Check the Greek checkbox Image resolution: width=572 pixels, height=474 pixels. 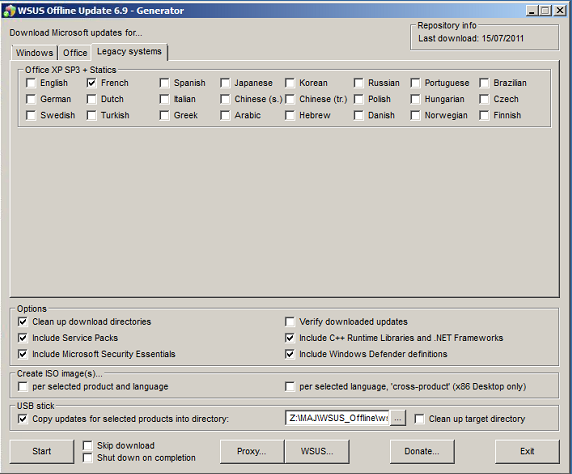click(165, 115)
